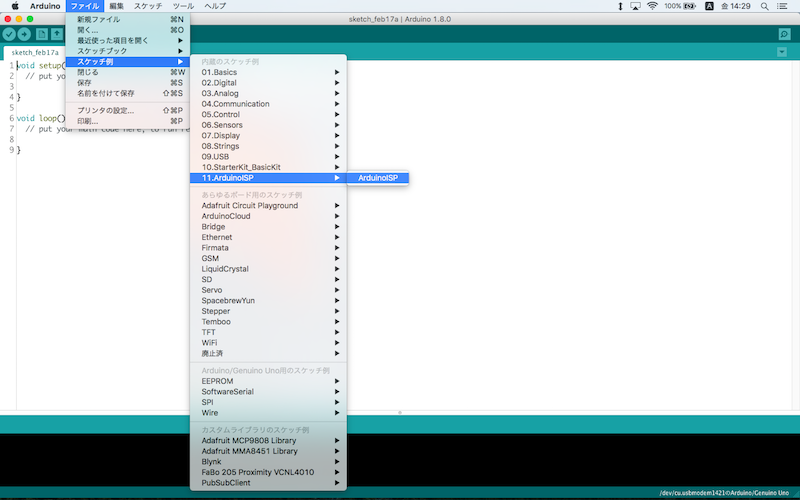800x500 pixels.
Task: Open the ツール menu
Action: pos(183,6)
